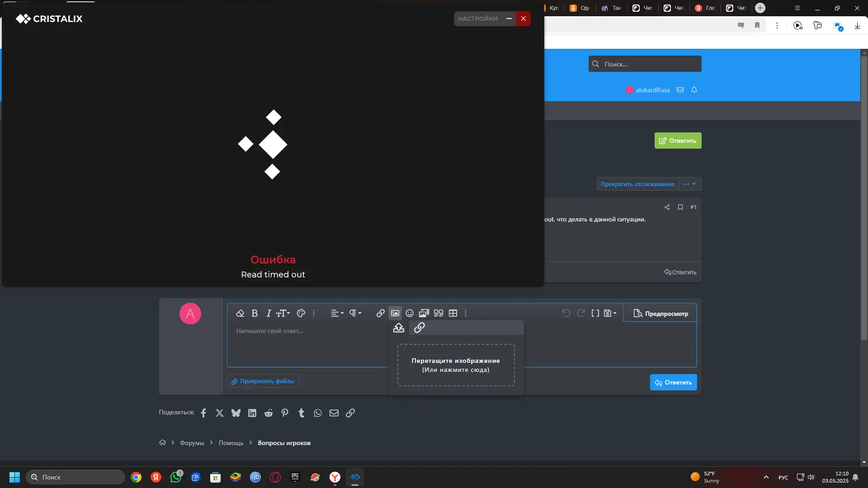The width and height of the screenshot is (868, 488).
Task: Click the Ответить link under post #1
Action: tap(680, 272)
